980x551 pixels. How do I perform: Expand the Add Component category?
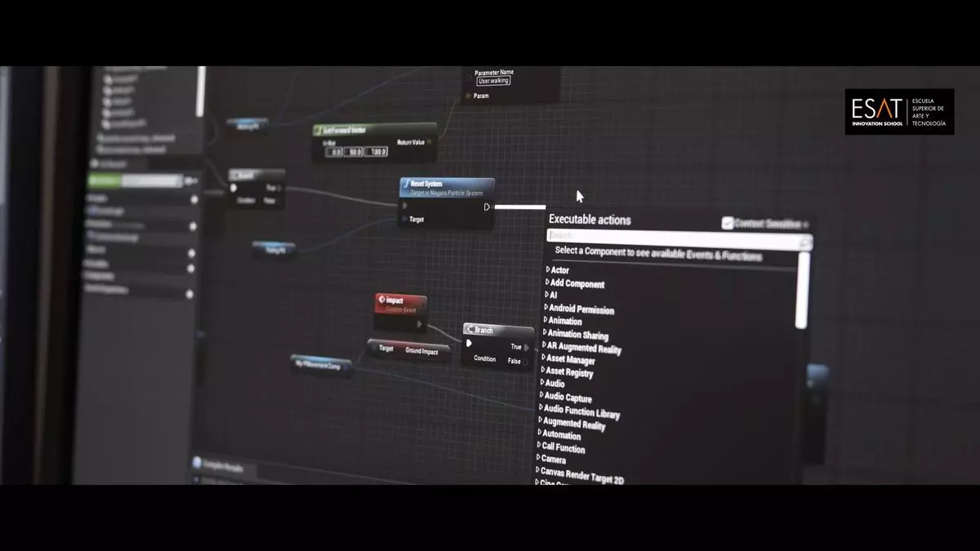point(548,282)
